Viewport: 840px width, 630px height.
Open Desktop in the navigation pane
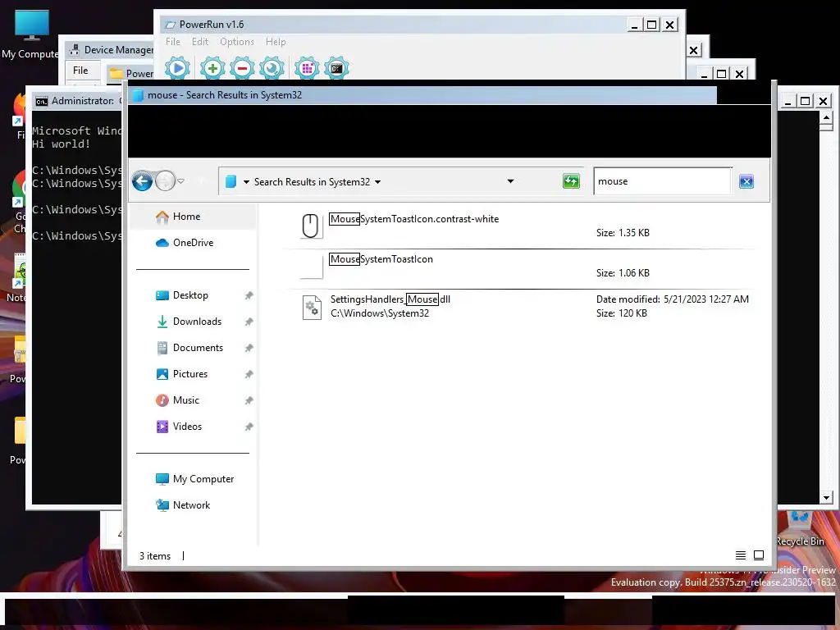click(x=193, y=295)
